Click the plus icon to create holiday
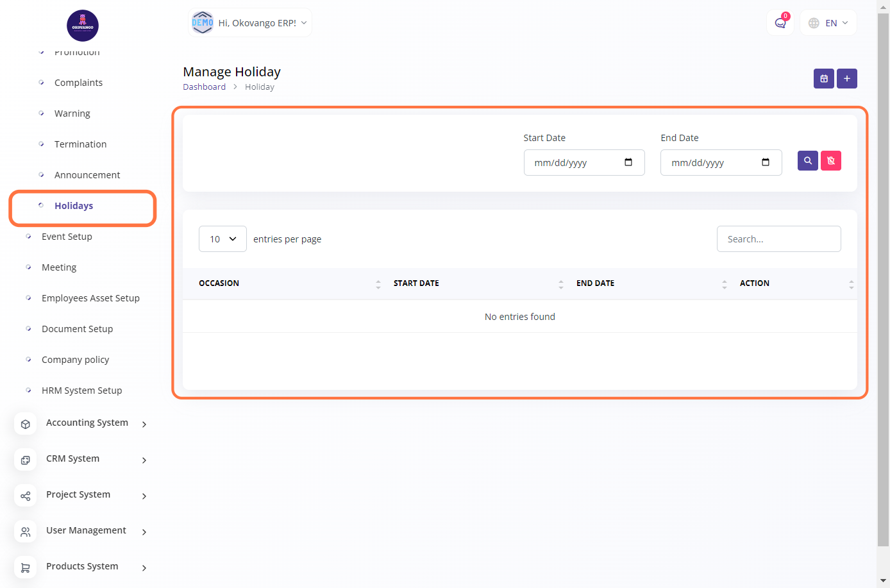 pyautogui.click(x=846, y=79)
